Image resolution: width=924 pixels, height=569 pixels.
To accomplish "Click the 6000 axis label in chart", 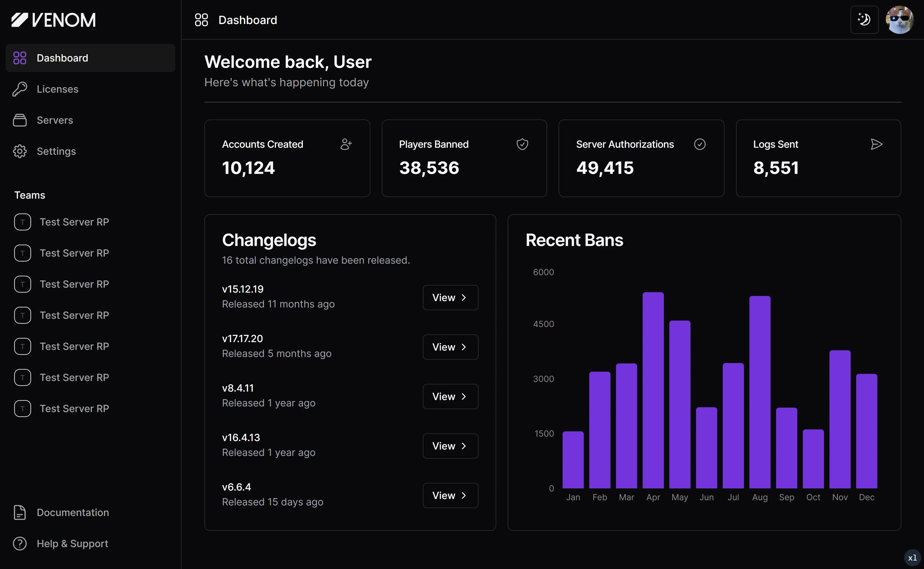I will click(x=543, y=272).
